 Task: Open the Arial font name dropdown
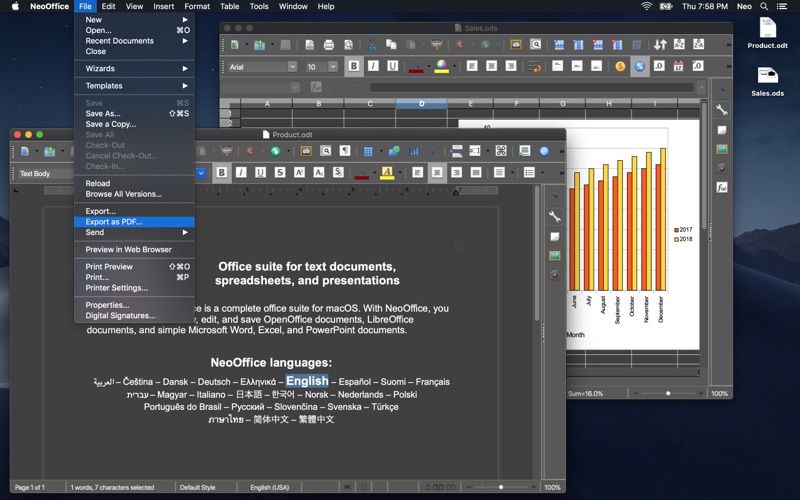click(292, 67)
